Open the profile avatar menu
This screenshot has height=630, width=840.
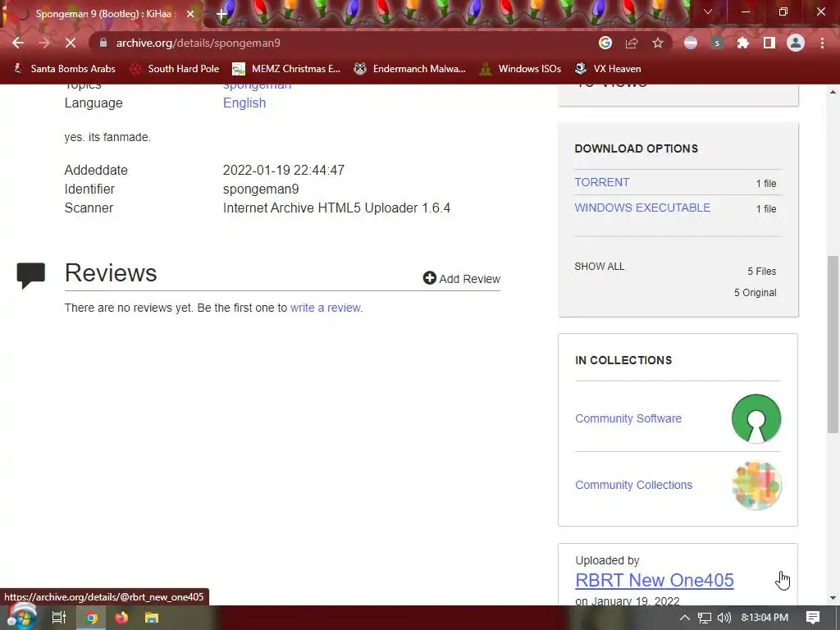tap(796, 43)
